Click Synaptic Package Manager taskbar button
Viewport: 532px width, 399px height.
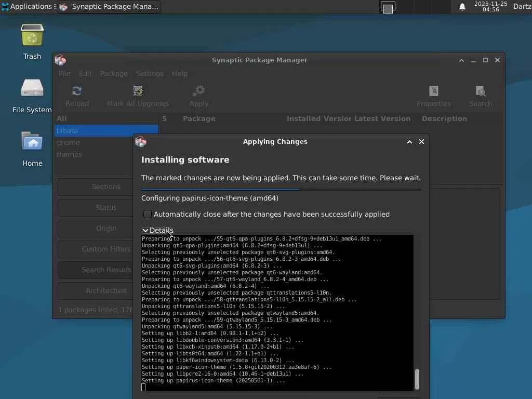tap(109, 6)
